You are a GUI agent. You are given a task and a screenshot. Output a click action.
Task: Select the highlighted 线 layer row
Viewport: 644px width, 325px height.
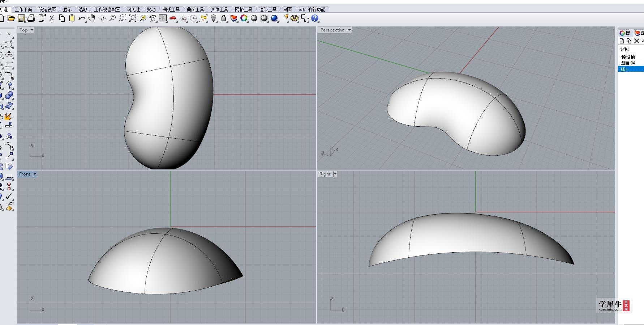pos(631,69)
